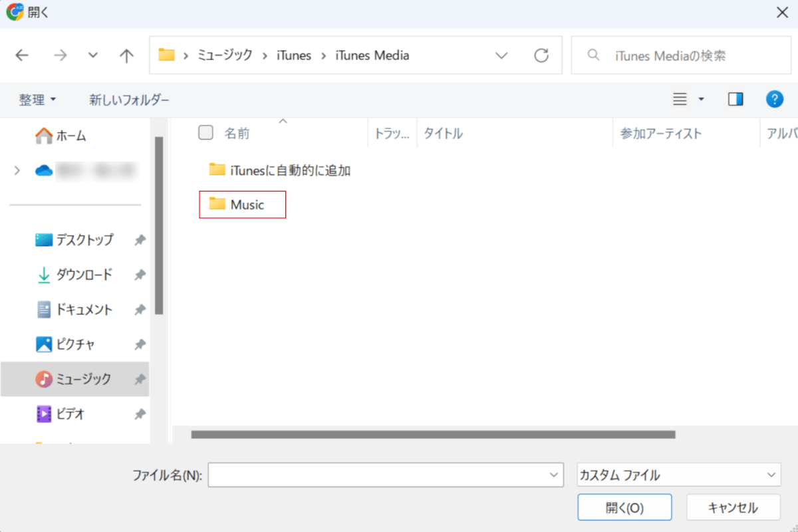The height and width of the screenshot is (532, 798).
Task: Click the pin icon beside ドキュメント
Action: point(140,310)
